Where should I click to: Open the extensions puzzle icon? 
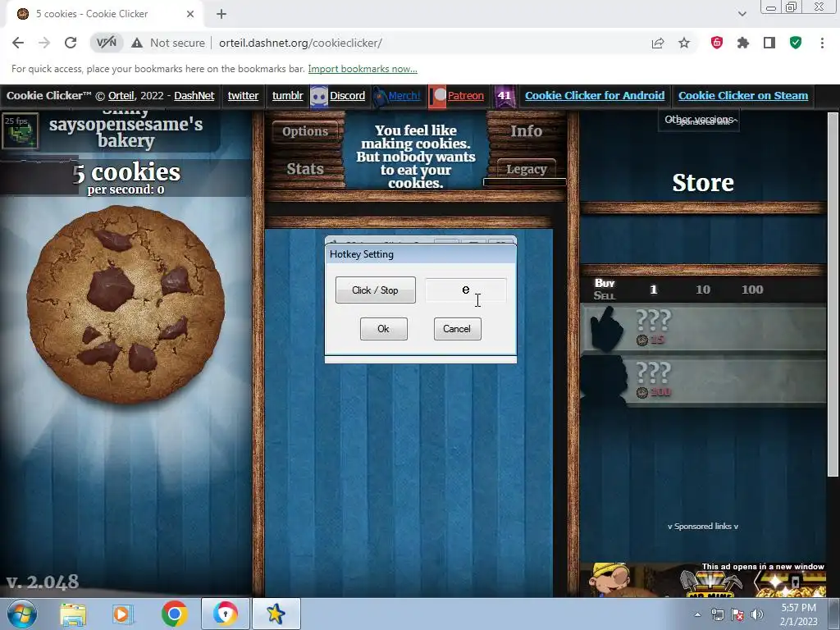[x=742, y=43]
